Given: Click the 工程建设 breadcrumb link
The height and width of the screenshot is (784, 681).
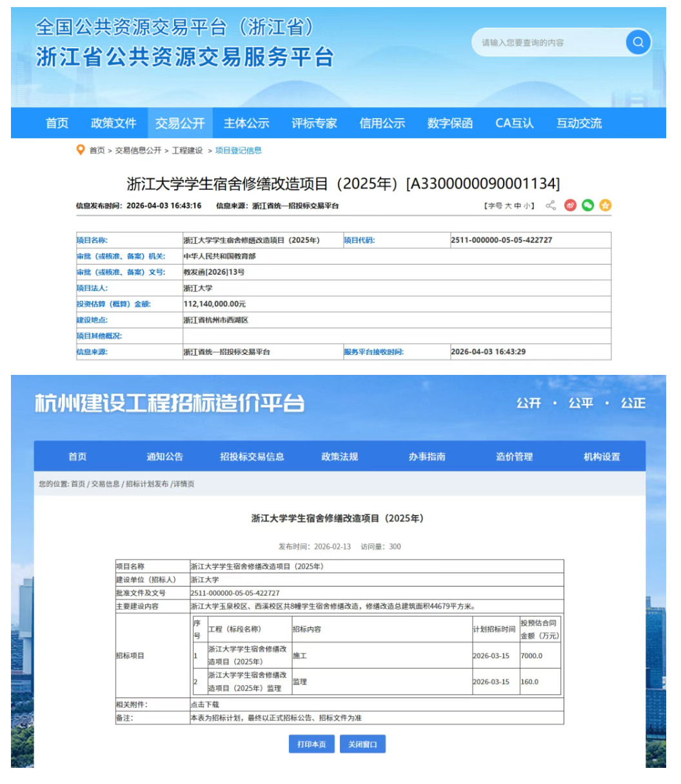Looking at the screenshot, I should (187, 150).
